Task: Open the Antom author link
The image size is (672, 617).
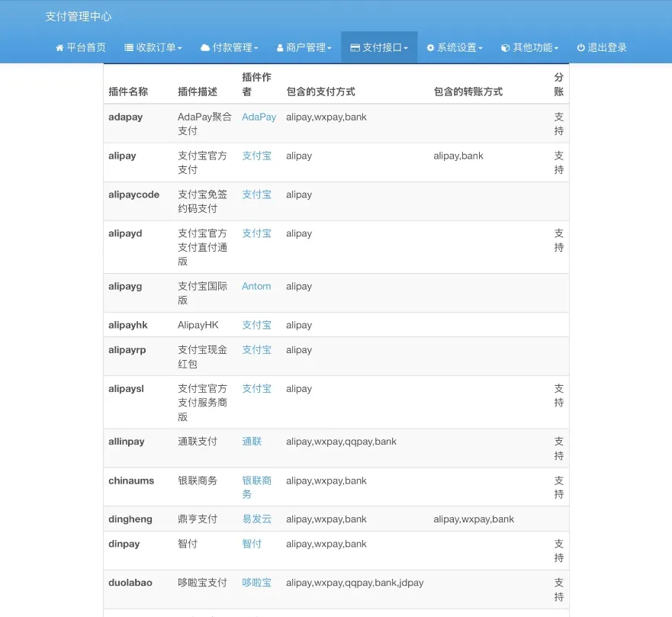Action: [x=256, y=286]
